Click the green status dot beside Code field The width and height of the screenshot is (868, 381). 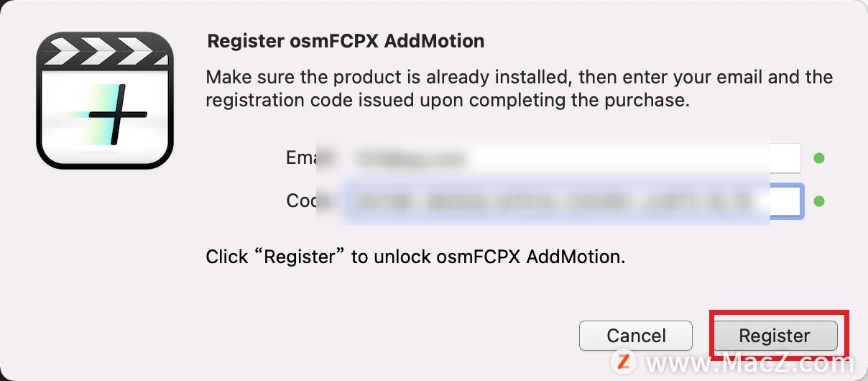click(819, 201)
